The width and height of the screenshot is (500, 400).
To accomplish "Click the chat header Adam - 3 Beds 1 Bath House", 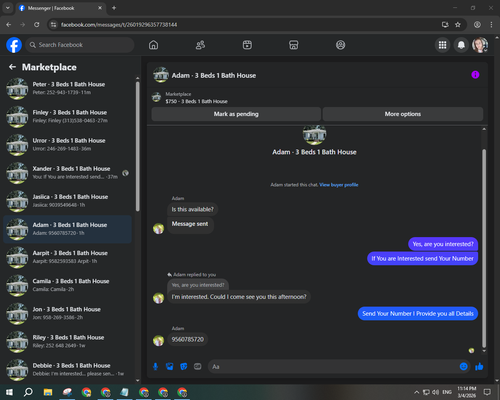I will 214,75.
